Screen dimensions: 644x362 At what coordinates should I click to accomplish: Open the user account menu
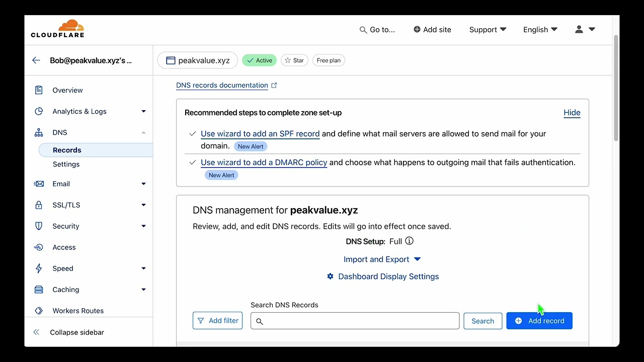[x=585, y=30]
